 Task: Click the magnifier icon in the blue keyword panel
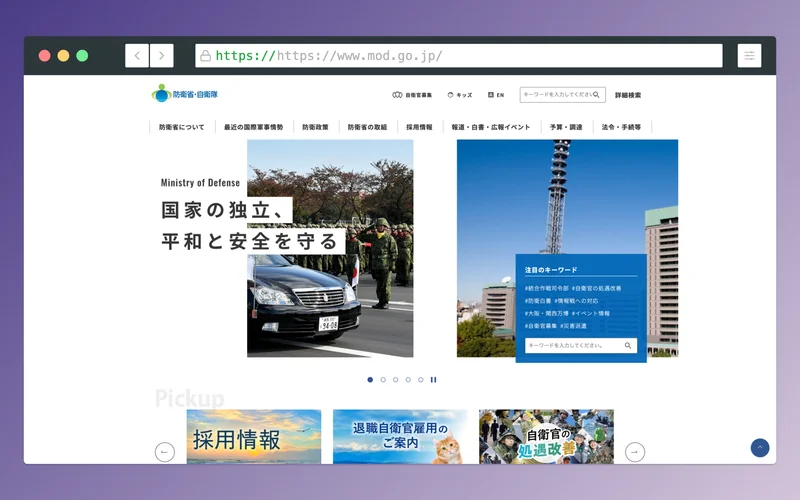tap(628, 345)
